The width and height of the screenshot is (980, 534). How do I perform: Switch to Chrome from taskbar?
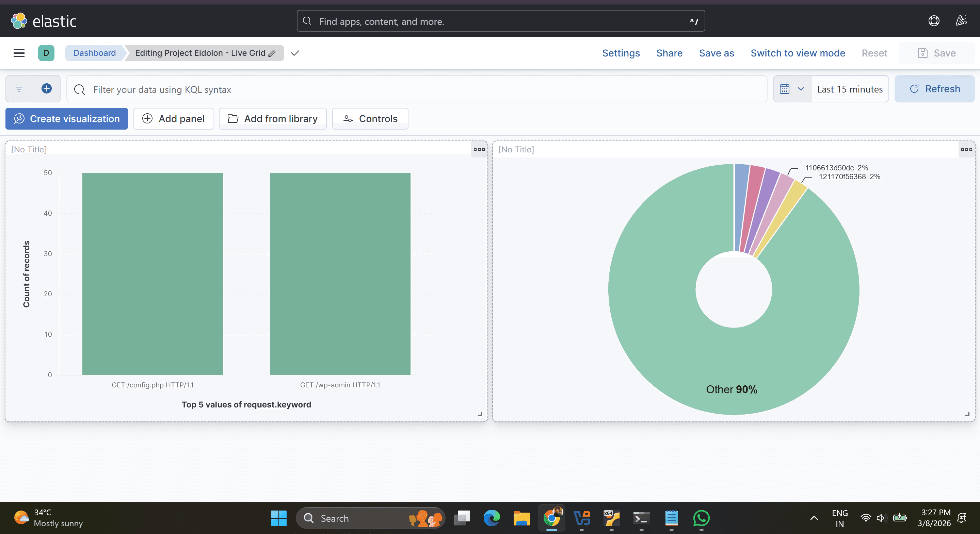[552, 518]
